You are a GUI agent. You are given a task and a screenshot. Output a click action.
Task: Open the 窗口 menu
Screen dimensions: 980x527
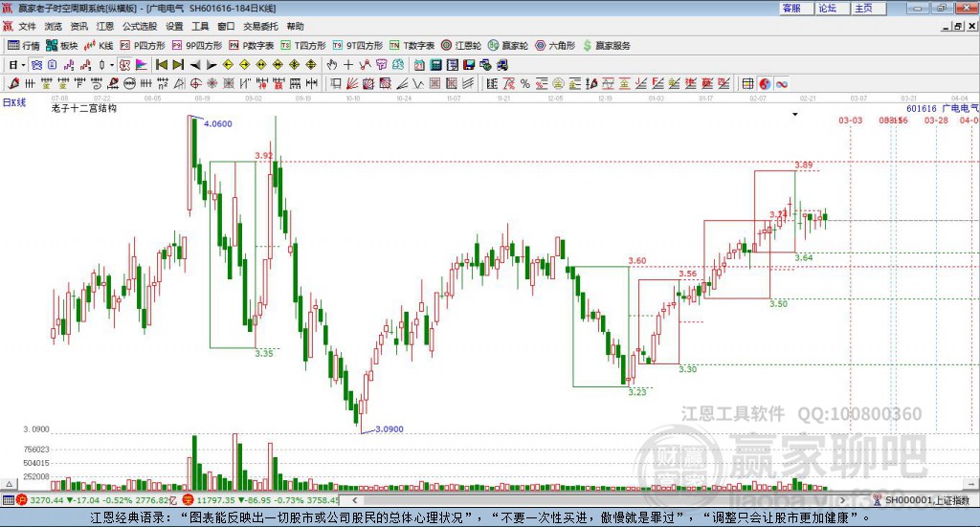226,26
